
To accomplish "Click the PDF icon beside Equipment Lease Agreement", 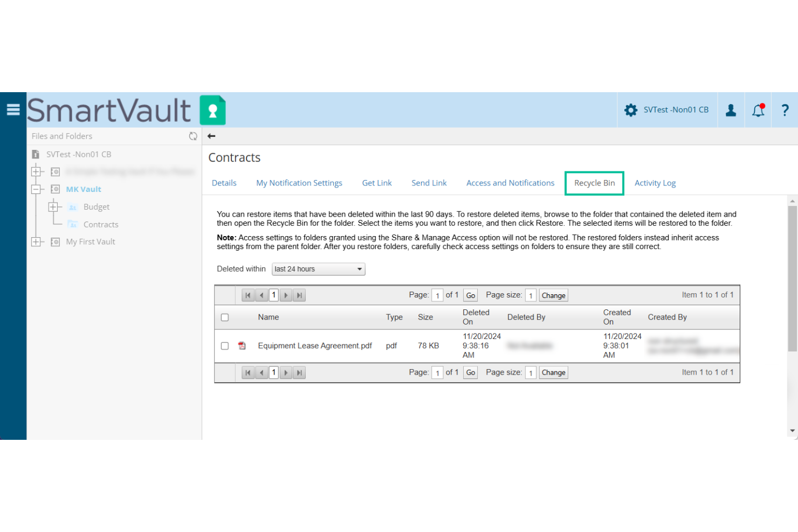I will (242, 346).
